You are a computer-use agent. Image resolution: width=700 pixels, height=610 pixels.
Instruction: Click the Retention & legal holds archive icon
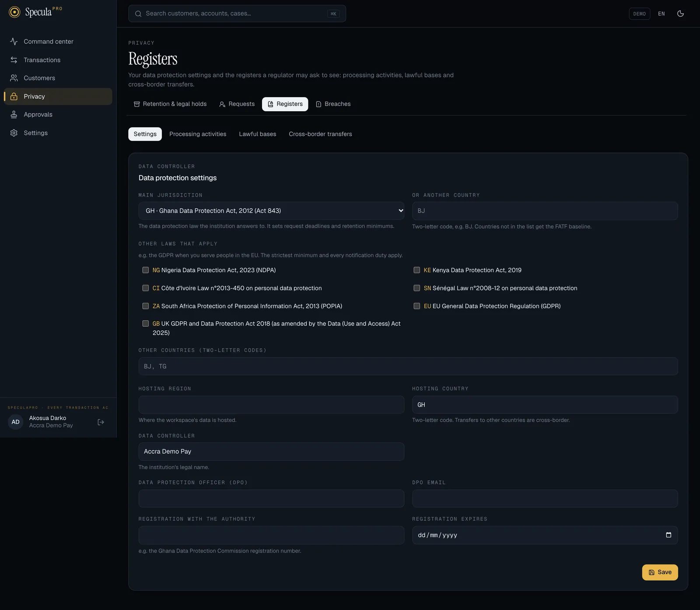[137, 104]
